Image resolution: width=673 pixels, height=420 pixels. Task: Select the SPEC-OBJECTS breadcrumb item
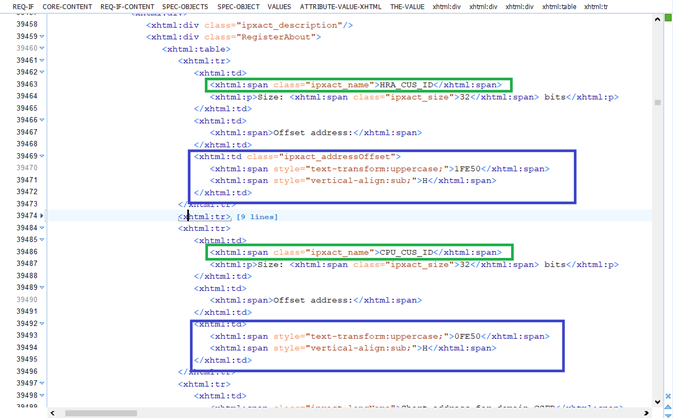pos(185,6)
